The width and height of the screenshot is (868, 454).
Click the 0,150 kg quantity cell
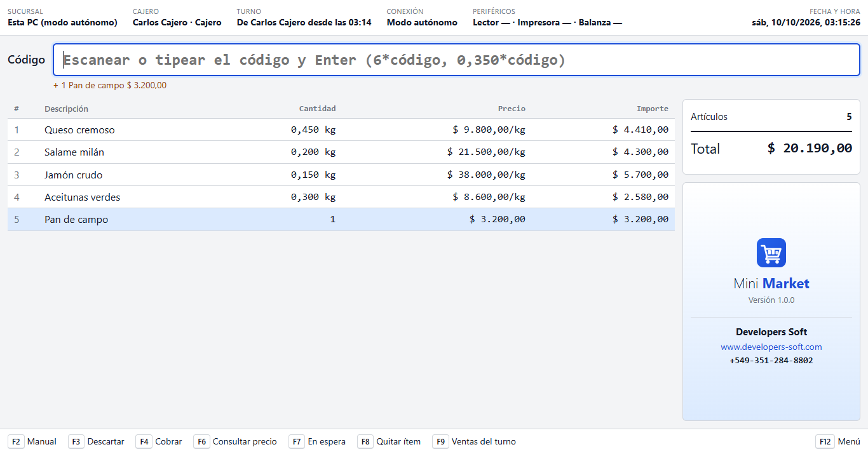tap(313, 175)
